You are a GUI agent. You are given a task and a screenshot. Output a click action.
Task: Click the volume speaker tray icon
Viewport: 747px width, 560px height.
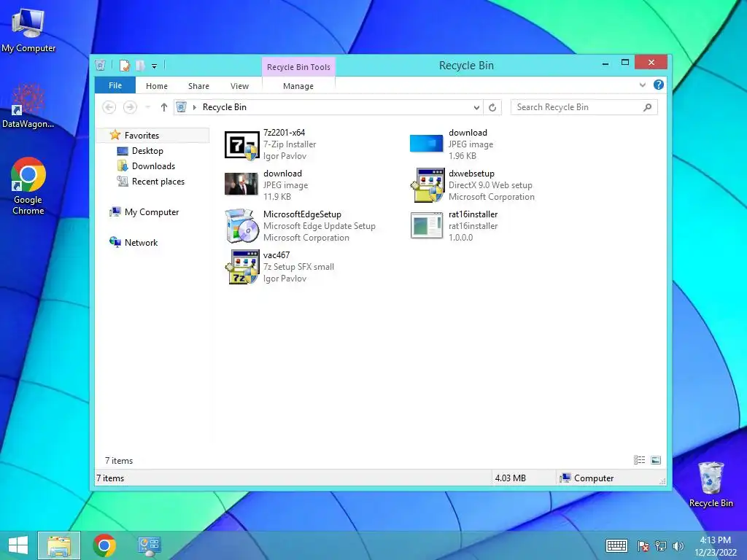[x=678, y=546]
